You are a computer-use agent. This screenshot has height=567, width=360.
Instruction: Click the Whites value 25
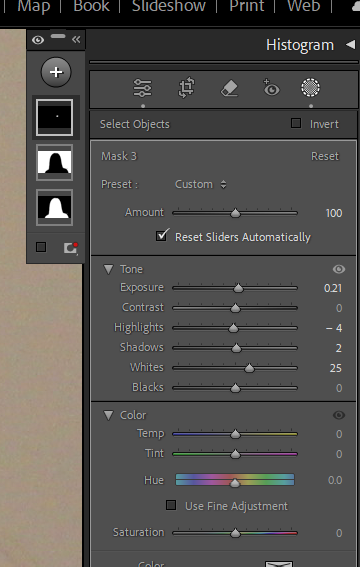(335, 368)
